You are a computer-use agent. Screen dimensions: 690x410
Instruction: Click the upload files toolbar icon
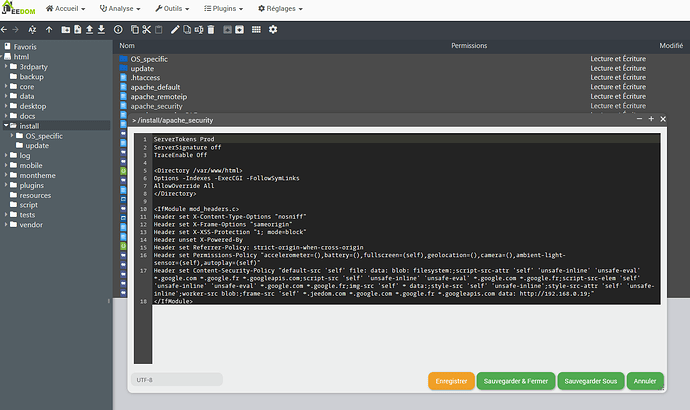89,29
